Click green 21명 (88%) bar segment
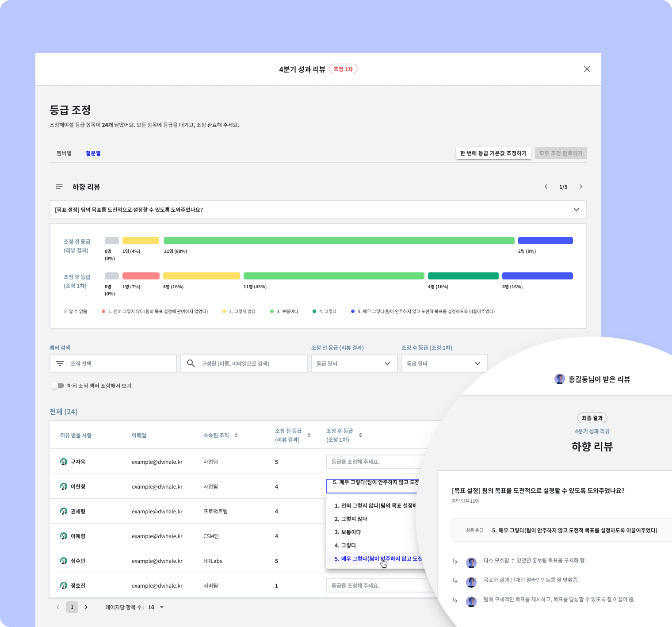 [339, 241]
